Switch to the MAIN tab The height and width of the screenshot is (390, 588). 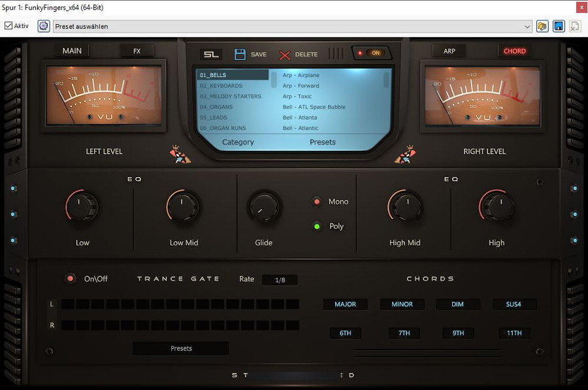(x=72, y=50)
